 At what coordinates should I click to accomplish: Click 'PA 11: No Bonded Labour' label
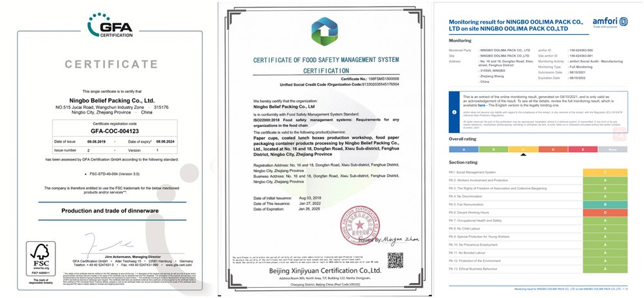pos(468,253)
